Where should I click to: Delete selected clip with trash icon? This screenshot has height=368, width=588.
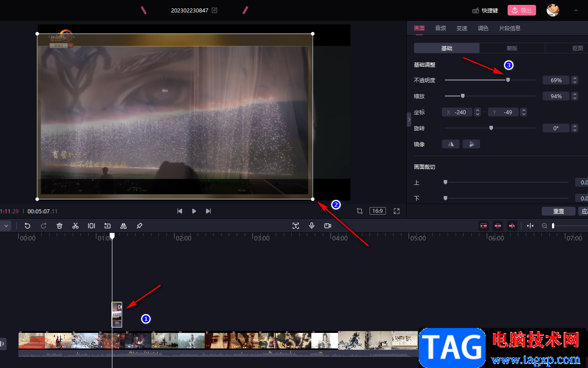click(x=60, y=226)
